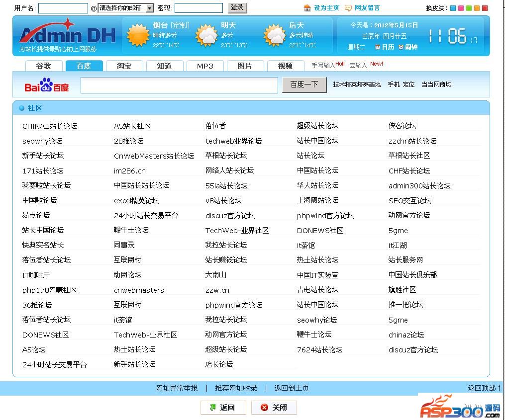Click the sun weather icon for 烟台
The image size is (505, 420).
point(138,35)
